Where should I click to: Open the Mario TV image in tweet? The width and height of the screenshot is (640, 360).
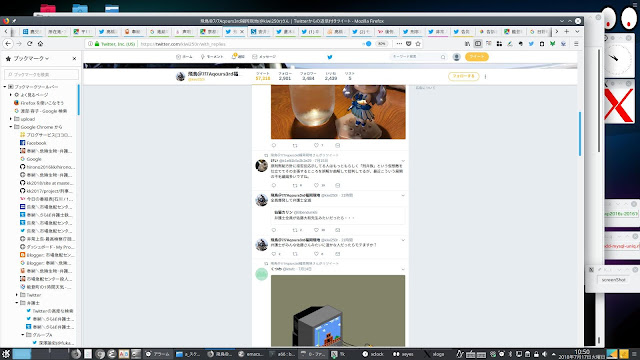click(x=338, y=311)
